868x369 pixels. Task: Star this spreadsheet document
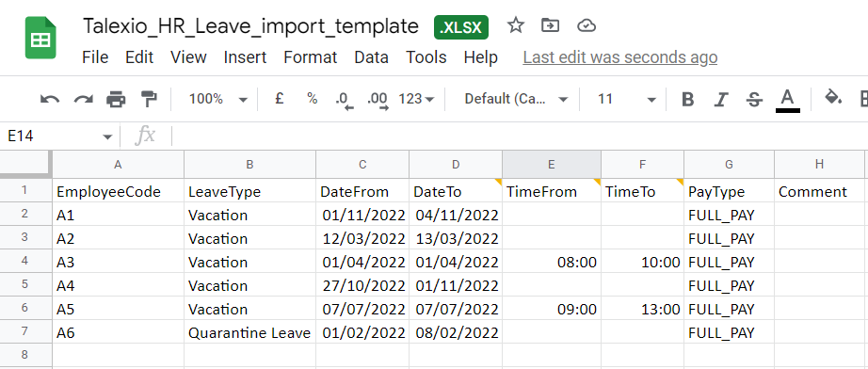pyautogui.click(x=515, y=24)
